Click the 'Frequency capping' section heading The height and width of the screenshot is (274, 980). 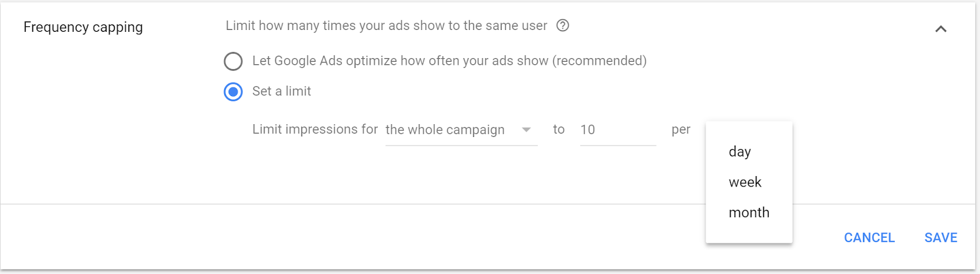(x=83, y=28)
